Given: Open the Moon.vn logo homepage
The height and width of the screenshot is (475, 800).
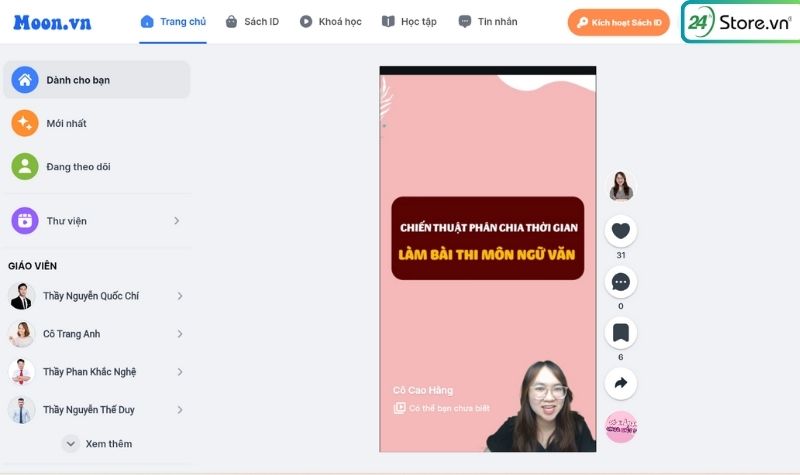Looking at the screenshot, I should click(x=52, y=22).
